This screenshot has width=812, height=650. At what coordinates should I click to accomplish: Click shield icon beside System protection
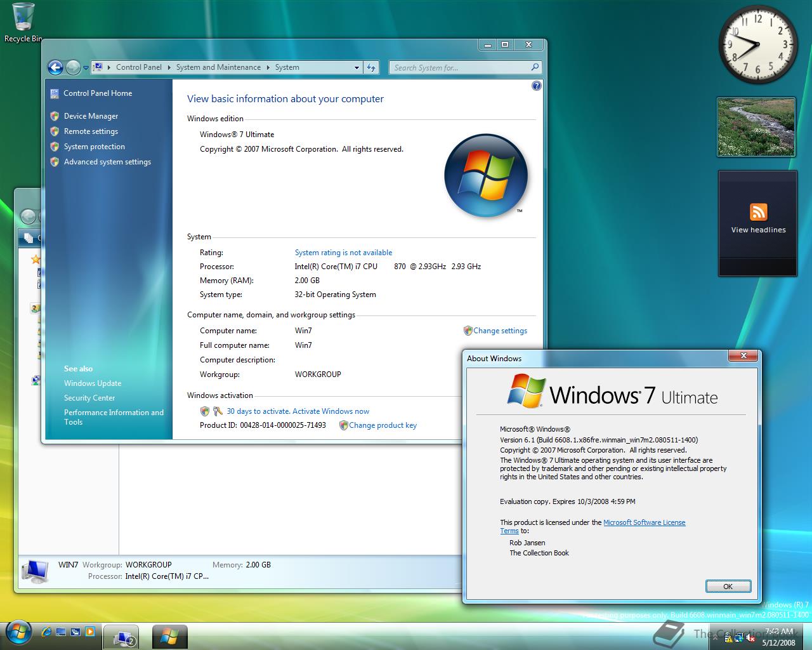[55, 146]
